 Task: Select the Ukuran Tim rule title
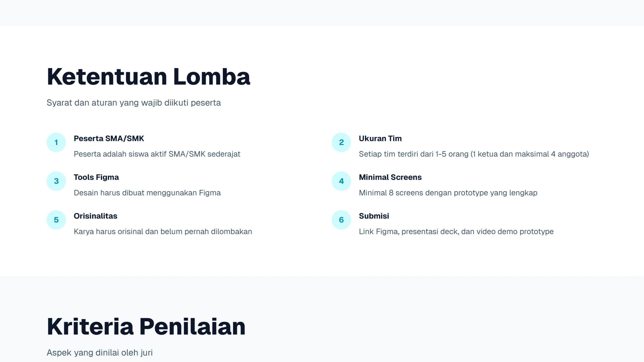(380, 139)
